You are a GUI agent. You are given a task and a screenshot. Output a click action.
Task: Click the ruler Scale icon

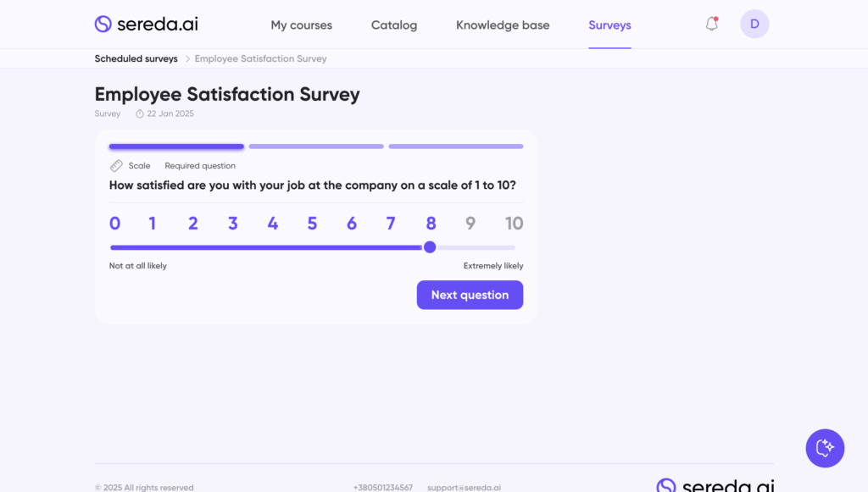pos(117,166)
